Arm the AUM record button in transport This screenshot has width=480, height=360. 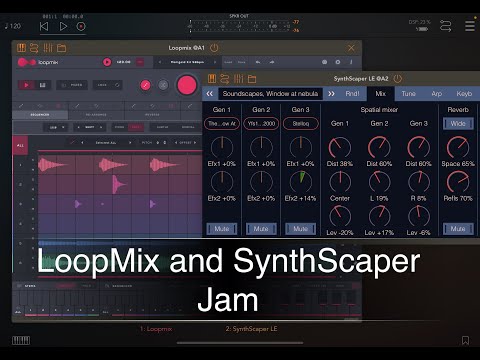[x=81, y=26]
